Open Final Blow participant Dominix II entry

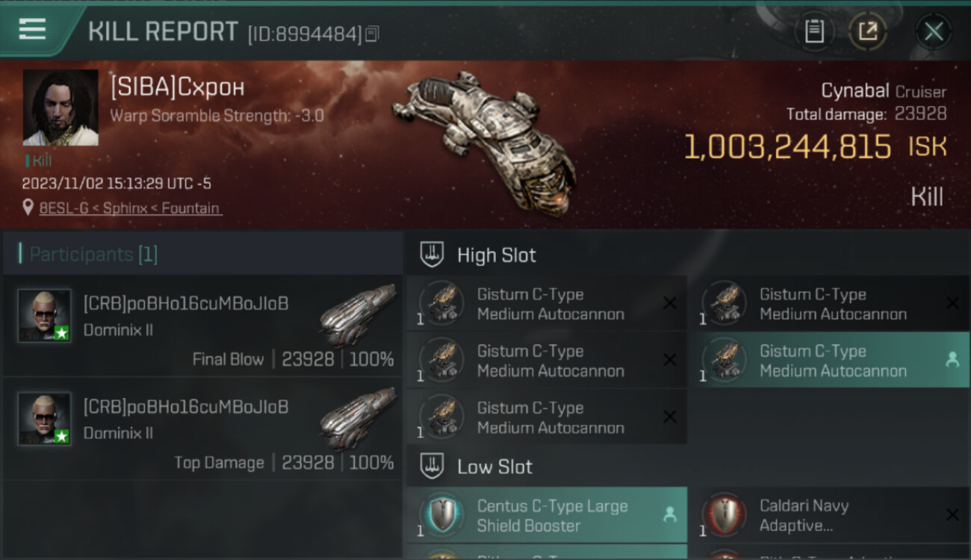(x=203, y=326)
